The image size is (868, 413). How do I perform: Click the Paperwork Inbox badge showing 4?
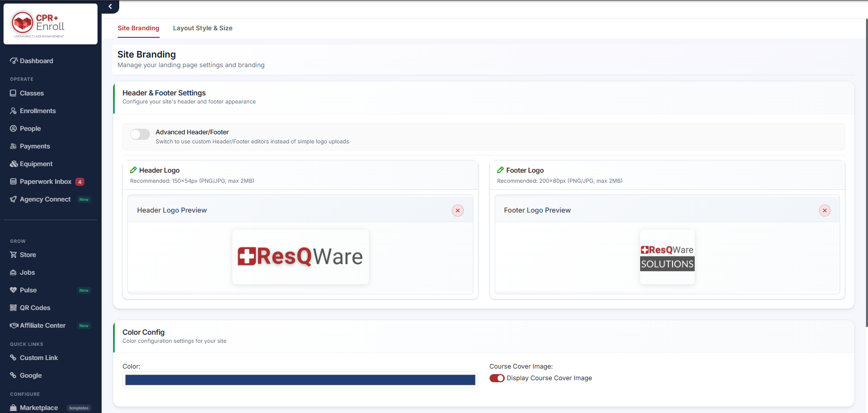(80, 182)
